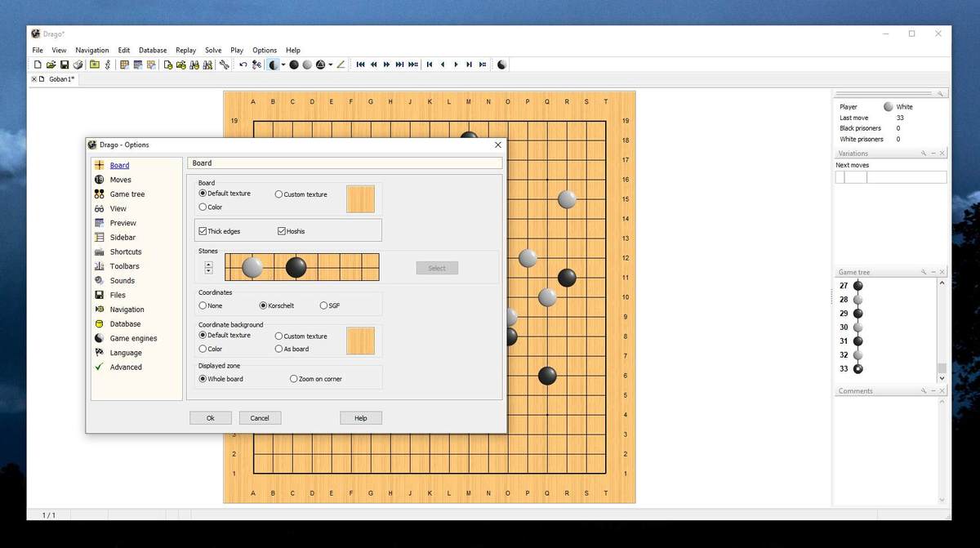This screenshot has width=980, height=548.
Task: Click the New file toolbar icon
Action: 38,65
